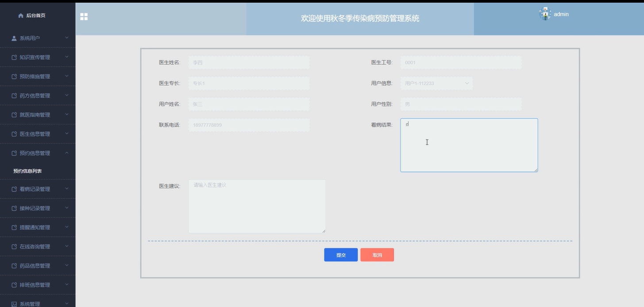
Task: Click the 欢迎使用秋冬季传染病预防管理系统 title
Action: [x=360, y=19]
